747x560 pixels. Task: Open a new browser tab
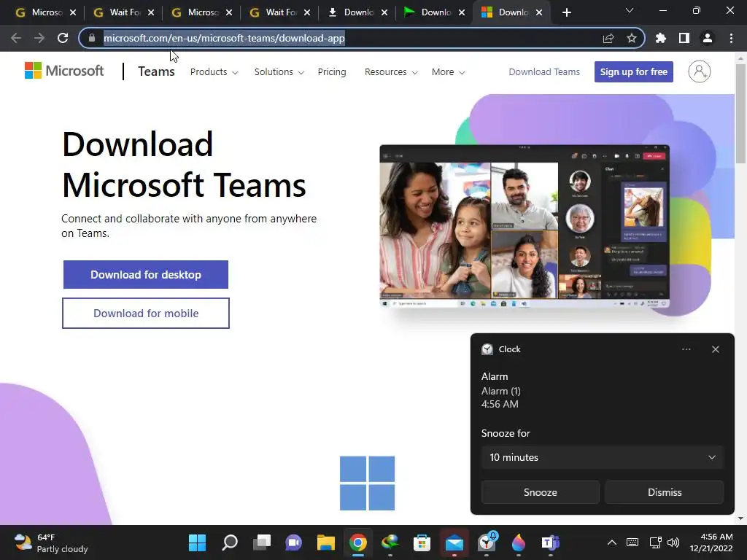click(566, 13)
